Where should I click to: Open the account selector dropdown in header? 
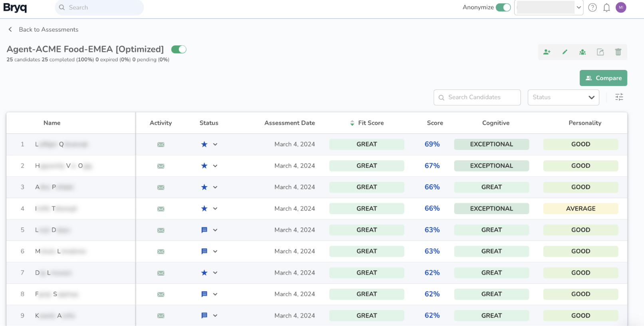point(549,8)
